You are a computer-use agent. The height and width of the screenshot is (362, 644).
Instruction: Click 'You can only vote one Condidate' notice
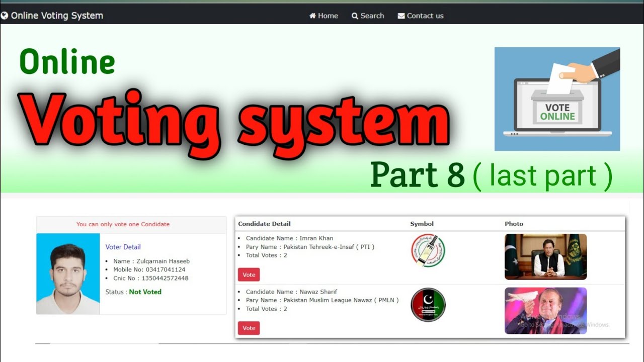click(x=123, y=224)
